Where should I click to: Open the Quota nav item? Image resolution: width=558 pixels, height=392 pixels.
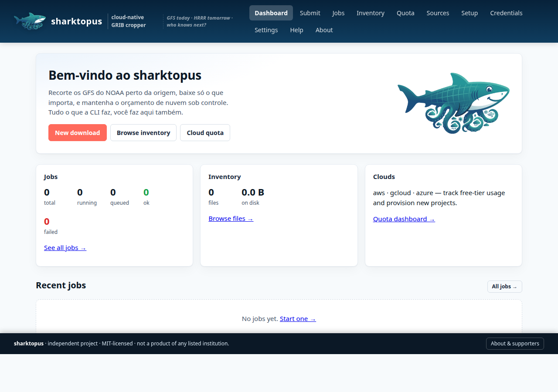pos(405,13)
